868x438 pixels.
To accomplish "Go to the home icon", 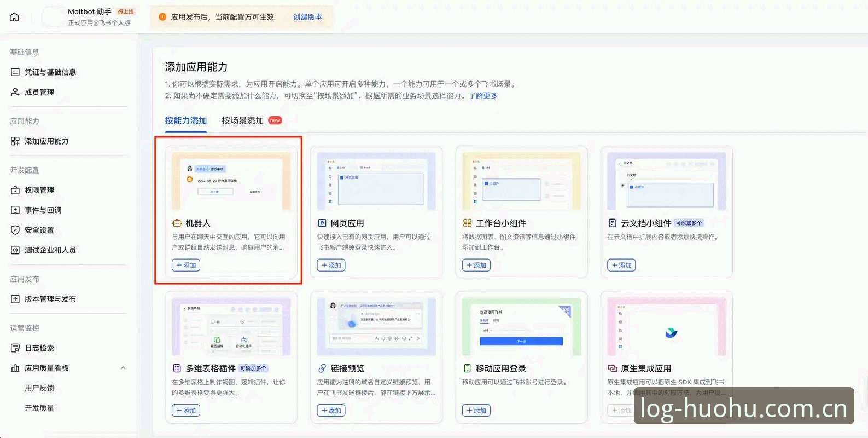I will [x=15, y=17].
